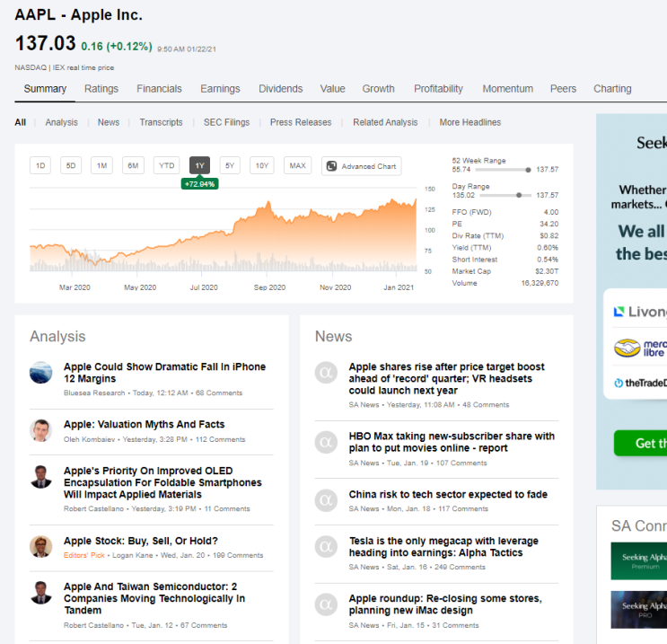
Task: Open 'HBO Max taking new-subscriber share' news
Action: click(x=452, y=442)
